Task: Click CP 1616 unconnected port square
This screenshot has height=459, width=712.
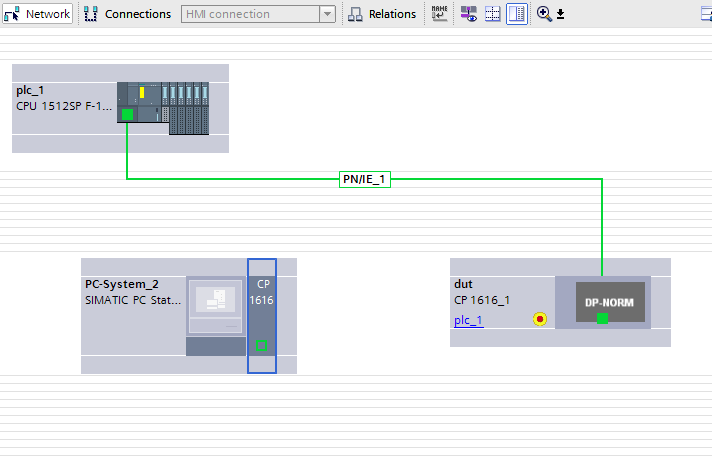Action: pyautogui.click(x=261, y=345)
